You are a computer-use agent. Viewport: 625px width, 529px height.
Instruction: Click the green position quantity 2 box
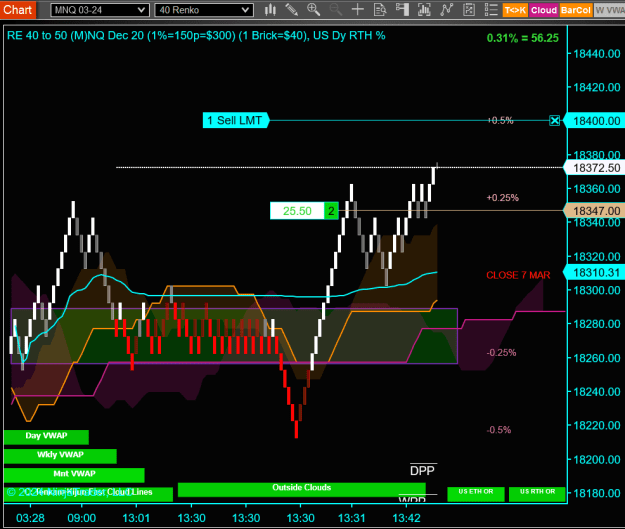pos(331,211)
